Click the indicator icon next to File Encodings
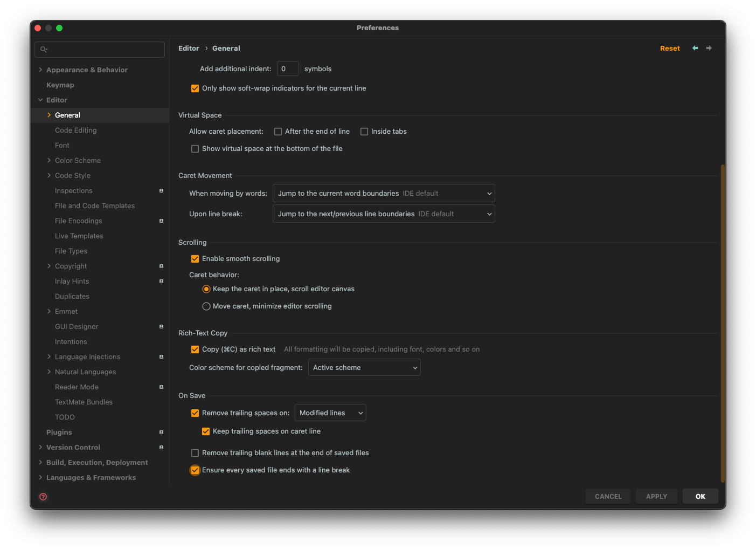 tap(161, 221)
